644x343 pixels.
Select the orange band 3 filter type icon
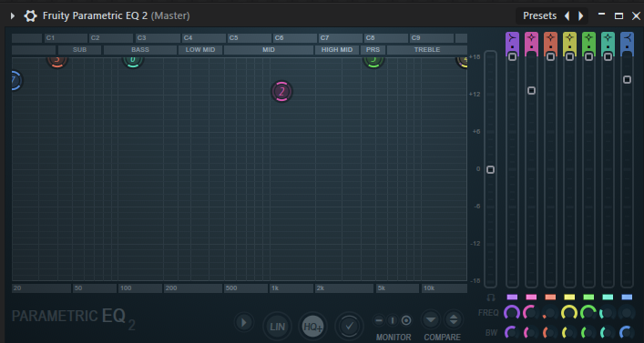click(550, 38)
